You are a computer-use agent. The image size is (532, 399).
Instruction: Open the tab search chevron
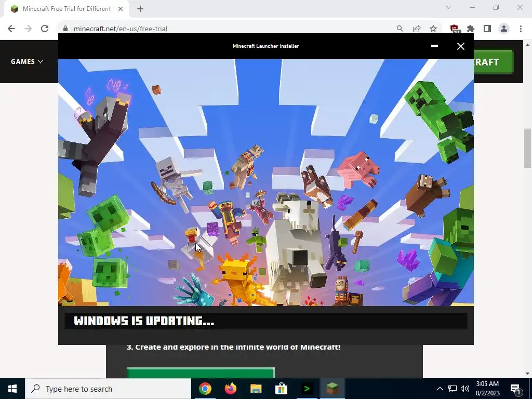point(448,7)
